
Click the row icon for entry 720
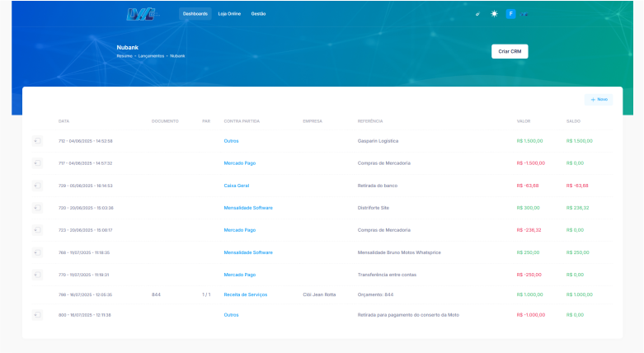click(37, 208)
